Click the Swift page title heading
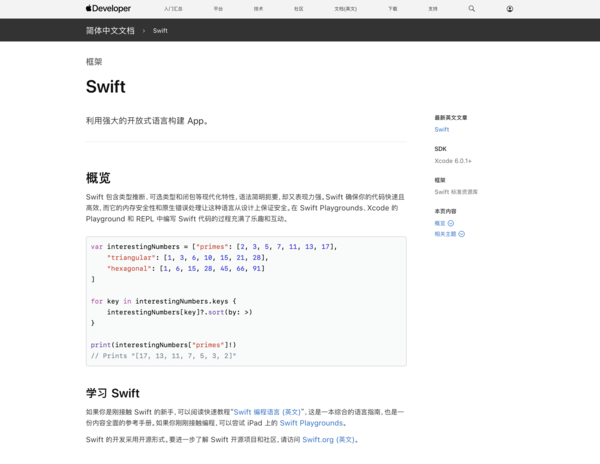The image size is (600, 464). (x=106, y=86)
